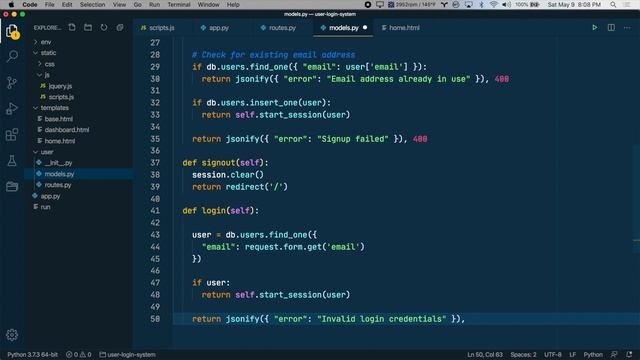Open the Source Control view
Image resolution: width=640 pixels, height=360 pixels.
click(x=12, y=82)
